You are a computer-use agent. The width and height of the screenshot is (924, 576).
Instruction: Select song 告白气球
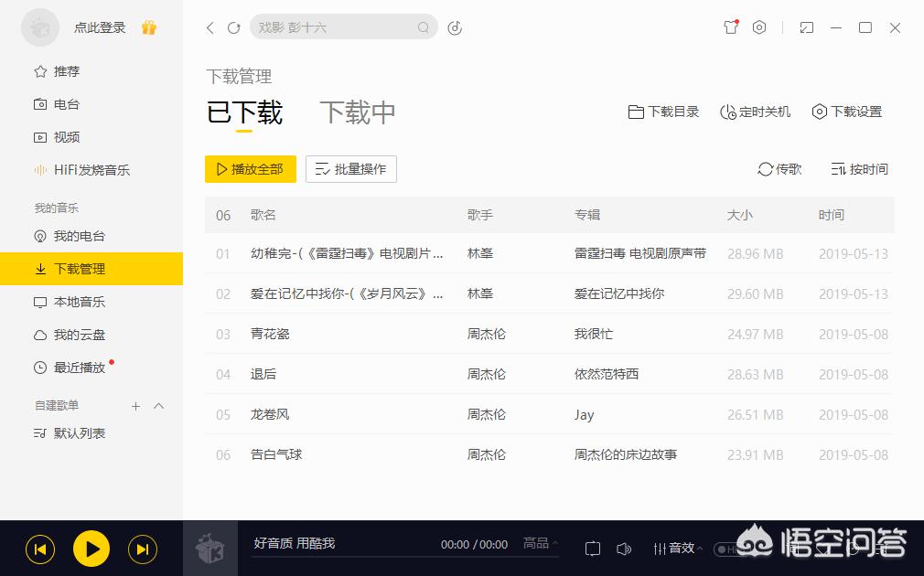[x=276, y=454]
